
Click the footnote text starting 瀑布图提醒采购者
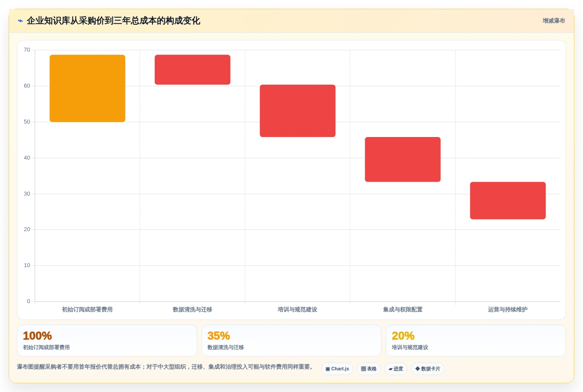166,367
